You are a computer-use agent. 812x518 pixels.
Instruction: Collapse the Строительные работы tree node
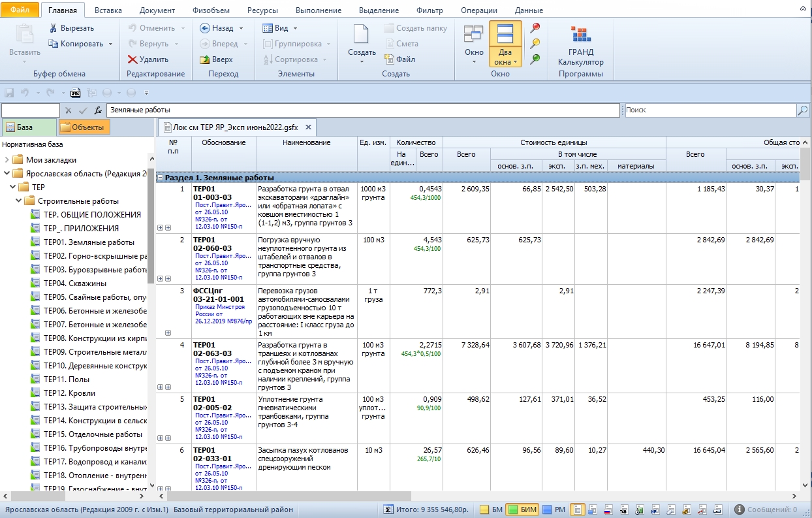[x=18, y=201]
